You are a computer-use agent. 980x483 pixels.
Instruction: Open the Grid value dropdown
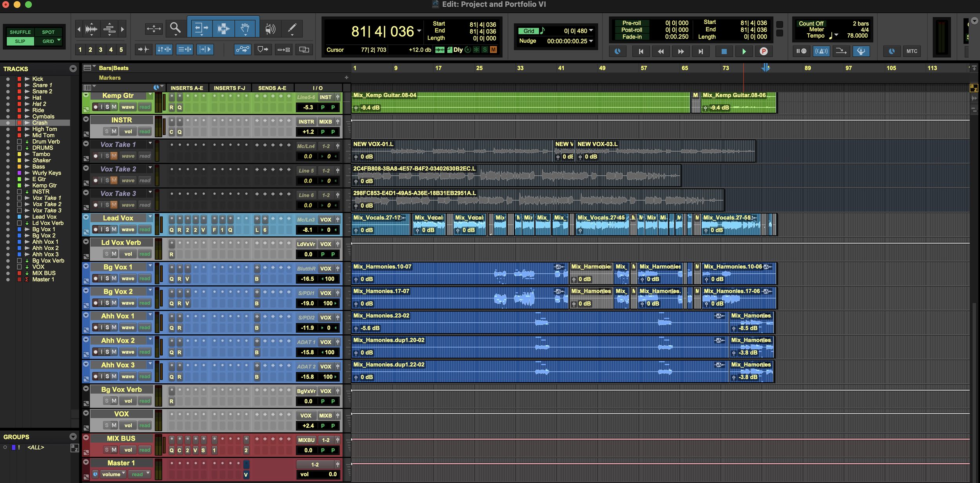591,31
